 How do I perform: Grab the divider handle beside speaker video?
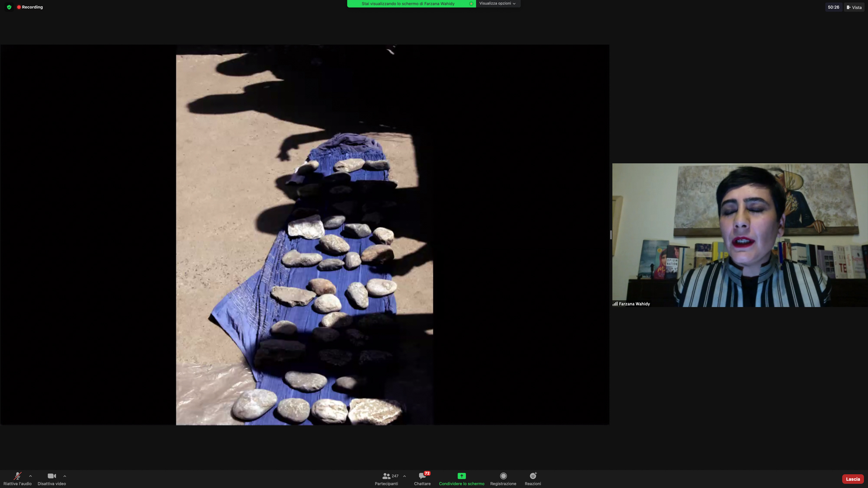coord(611,235)
